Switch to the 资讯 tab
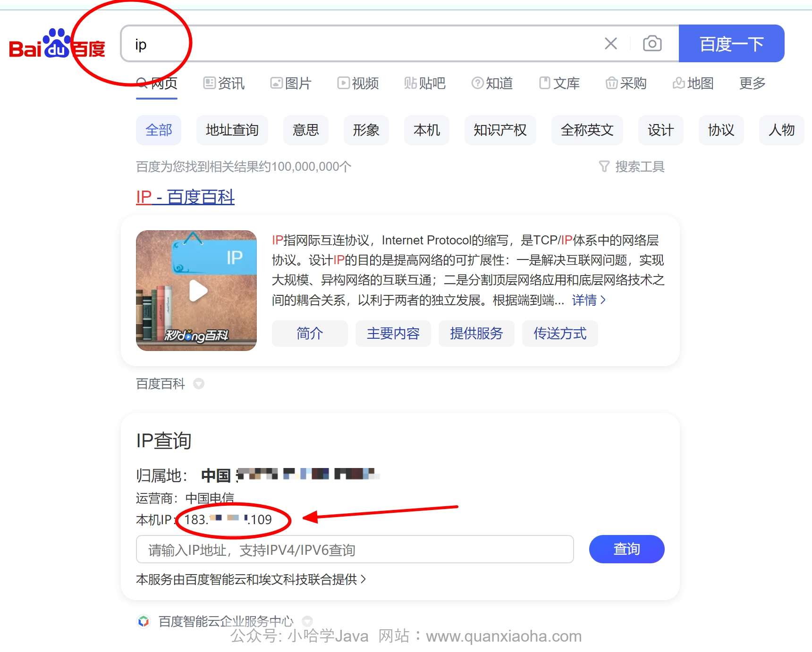 click(224, 84)
